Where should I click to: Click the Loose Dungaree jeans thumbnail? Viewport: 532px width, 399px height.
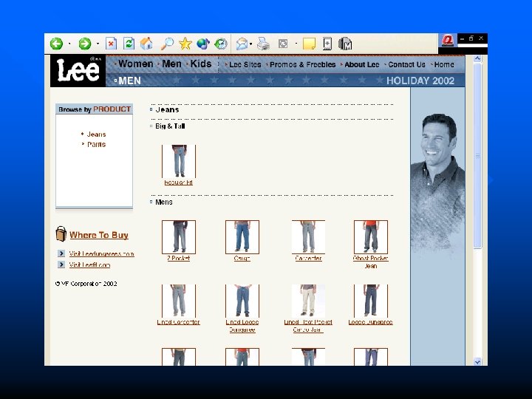(370, 301)
